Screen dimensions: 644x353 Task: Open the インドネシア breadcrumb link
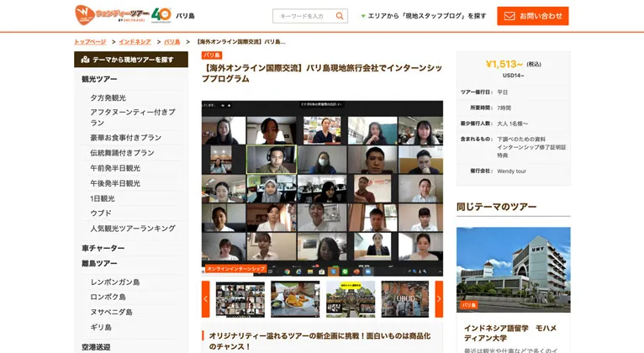point(135,42)
